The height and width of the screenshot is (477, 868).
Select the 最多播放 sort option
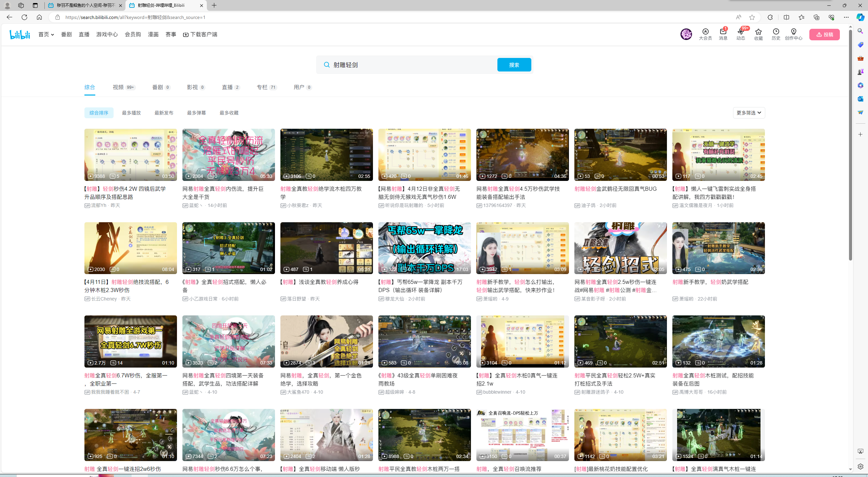point(131,113)
